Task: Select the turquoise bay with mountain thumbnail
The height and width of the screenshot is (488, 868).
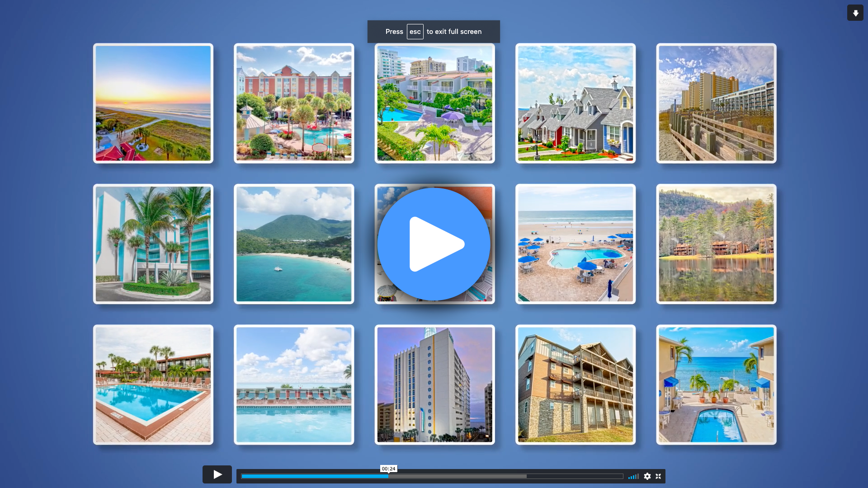Action: (294, 244)
